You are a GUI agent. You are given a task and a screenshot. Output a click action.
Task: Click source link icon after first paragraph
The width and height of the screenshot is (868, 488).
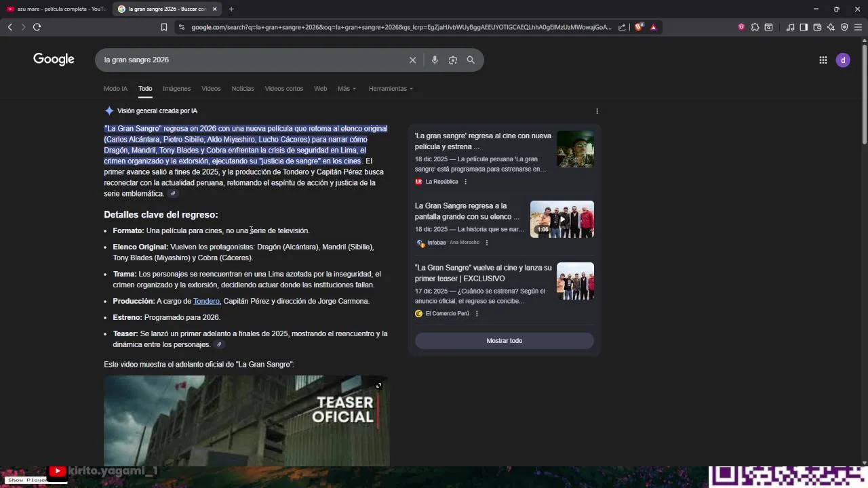[173, 194]
